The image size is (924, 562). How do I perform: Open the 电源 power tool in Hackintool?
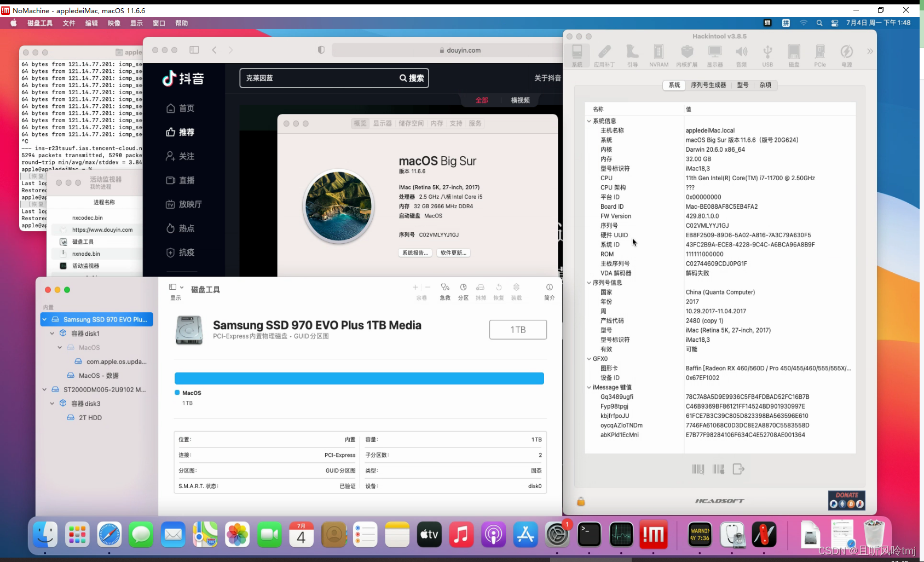point(846,56)
